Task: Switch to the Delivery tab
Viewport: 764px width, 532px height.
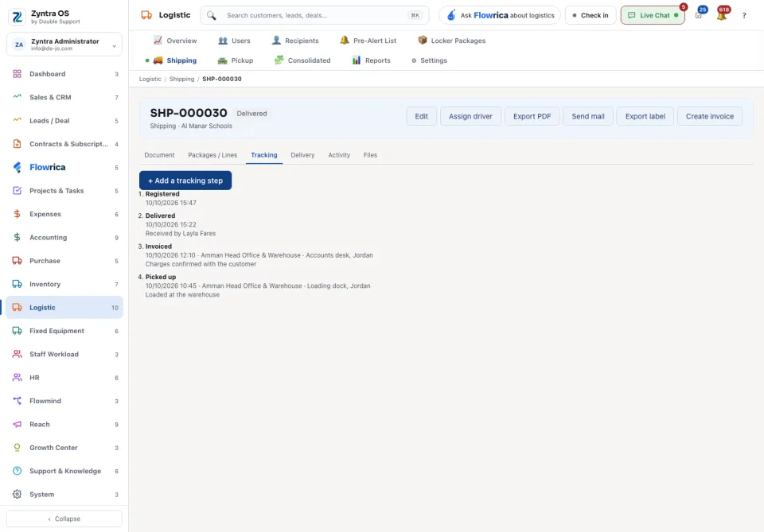Action: point(302,155)
